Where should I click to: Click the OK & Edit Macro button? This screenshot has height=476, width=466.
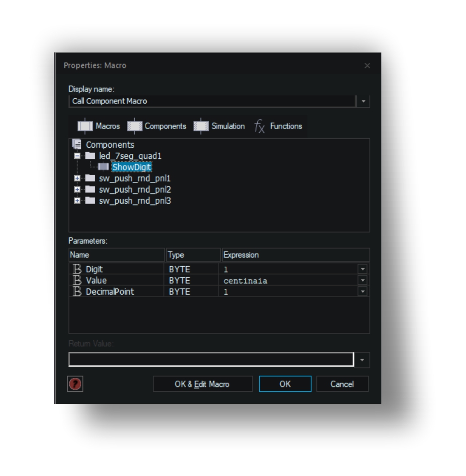(x=202, y=384)
